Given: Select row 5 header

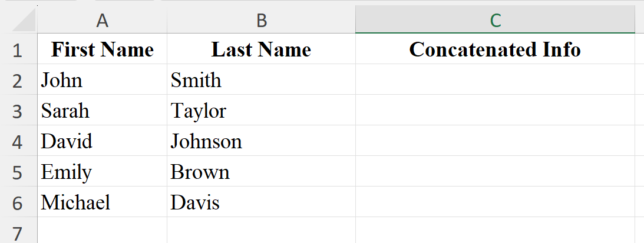Looking at the screenshot, I should [18, 172].
